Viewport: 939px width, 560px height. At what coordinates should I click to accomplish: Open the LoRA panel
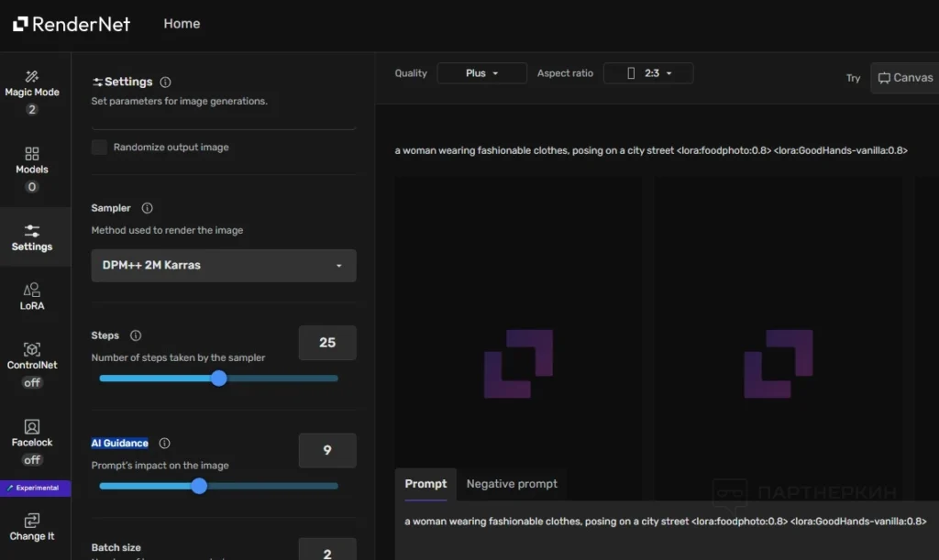point(32,297)
